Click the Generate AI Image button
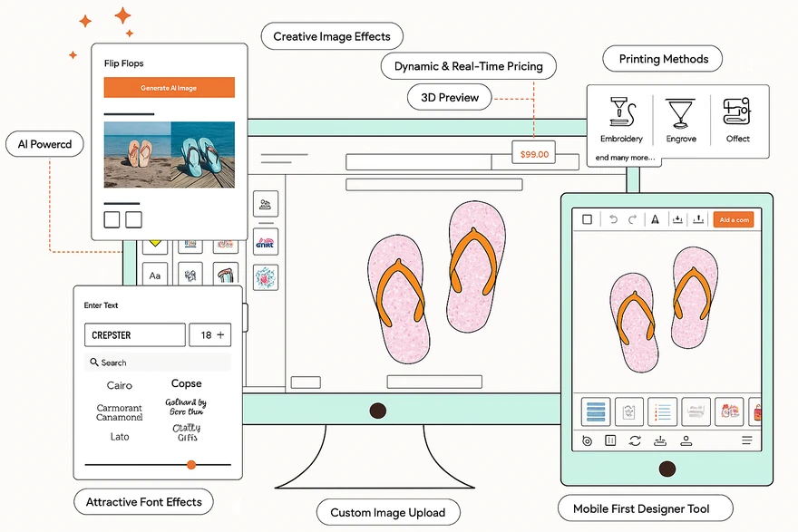The height and width of the screenshot is (532, 798). [x=170, y=86]
